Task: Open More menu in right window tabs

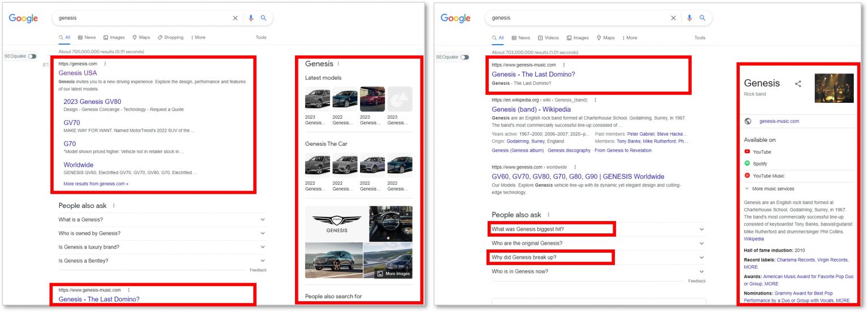Action: tap(630, 38)
